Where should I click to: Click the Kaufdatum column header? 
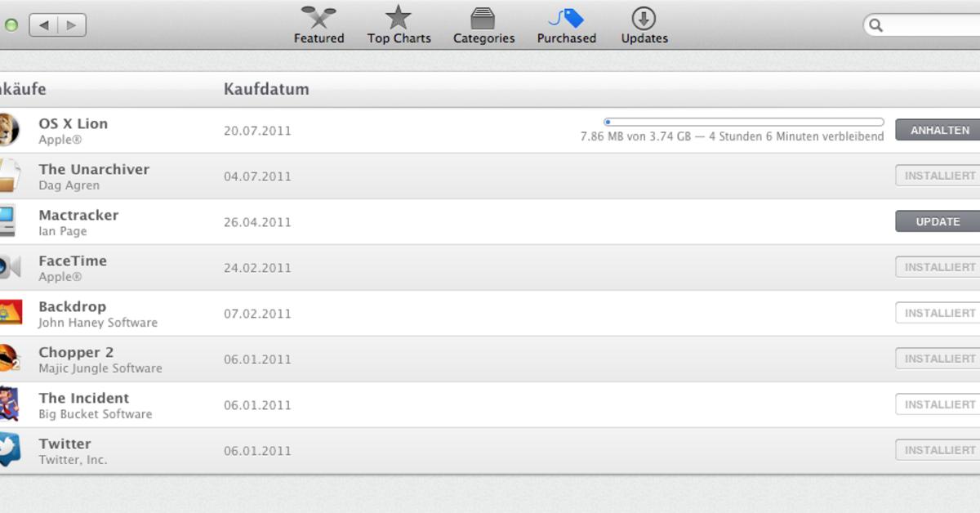coord(266,89)
